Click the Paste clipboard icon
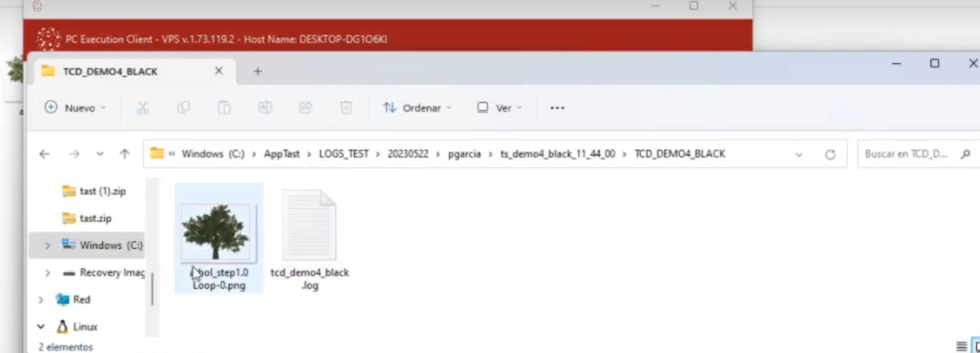The height and width of the screenshot is (353, 980). pos(225,108)
